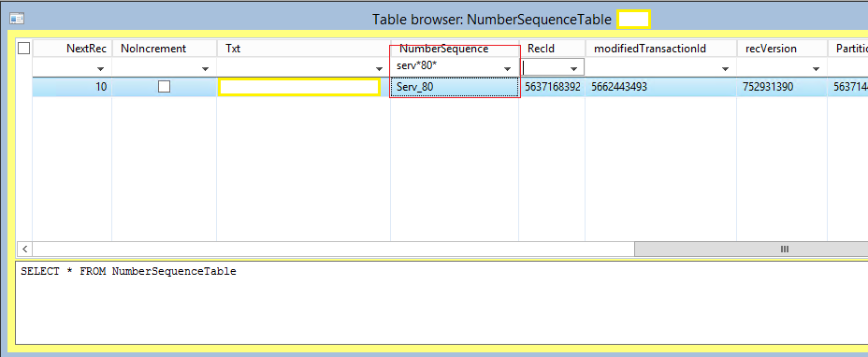This screenshot has height=357, width=868.
Task: Open the NoIncrement filter dropdown arrow
Action: point(206,69)
